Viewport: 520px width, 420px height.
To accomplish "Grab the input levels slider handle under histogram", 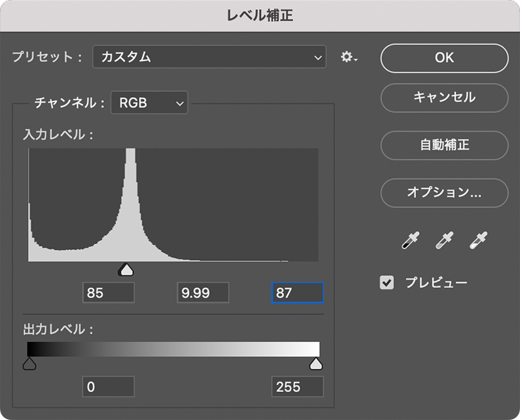I will click(x=126, y=270).
